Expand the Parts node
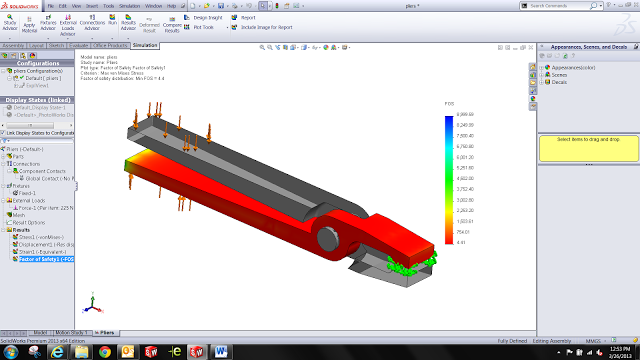The image size is (640, 360). coord(3,156)
